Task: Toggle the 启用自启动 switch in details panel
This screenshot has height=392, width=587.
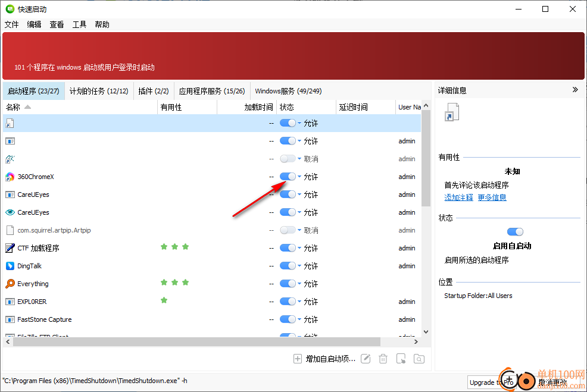Action: pyautogui.click(x=515, y=232)
